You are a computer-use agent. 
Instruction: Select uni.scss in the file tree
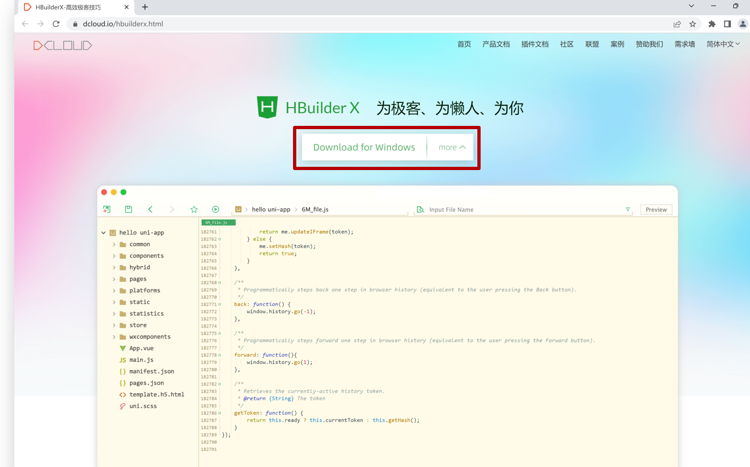click(x=143, y=406)
